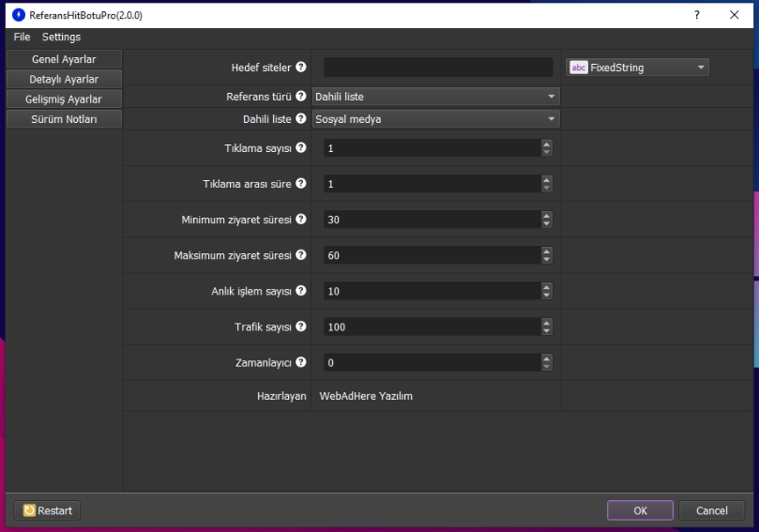Image resolution: width=759 pixels, height=532 pixels.
Task: Click help icon beside Dahili liste label
Action: (301, 119)
